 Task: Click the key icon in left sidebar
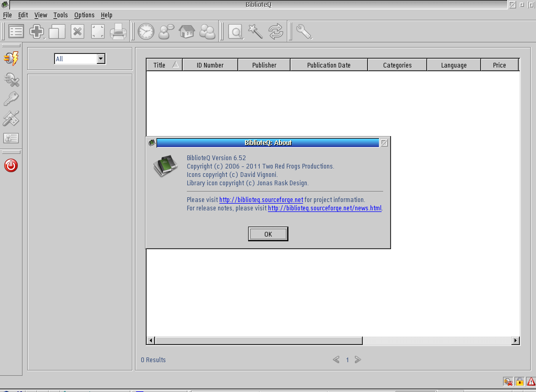12,99
